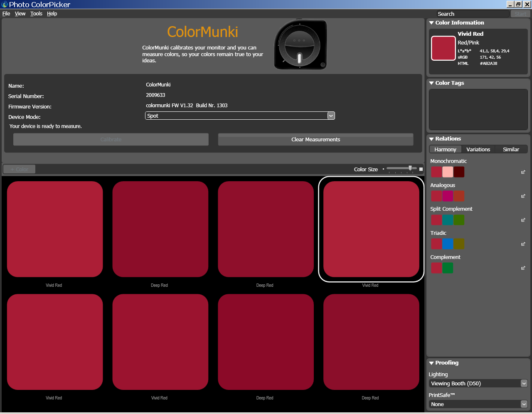
Task: Click the ColorMunki device image
Action: (300, 44)
